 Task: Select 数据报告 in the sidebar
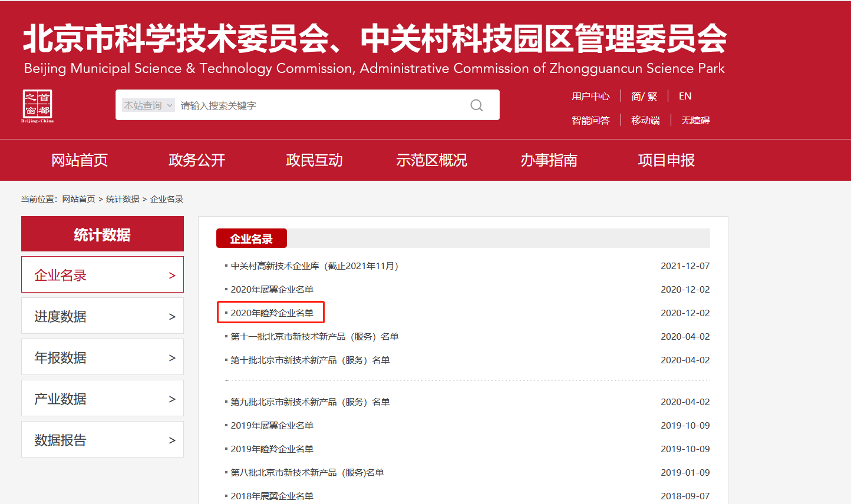pos(103,439)
